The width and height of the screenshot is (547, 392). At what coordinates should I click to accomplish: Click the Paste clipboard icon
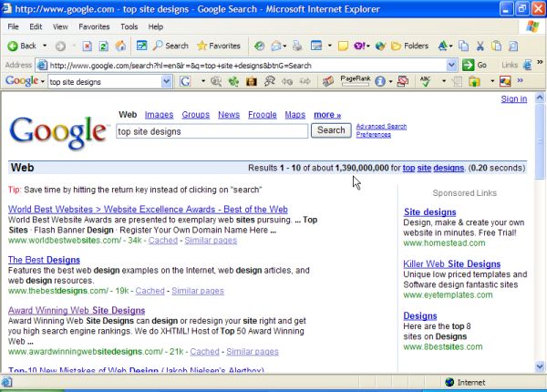[x=497, y=46]
